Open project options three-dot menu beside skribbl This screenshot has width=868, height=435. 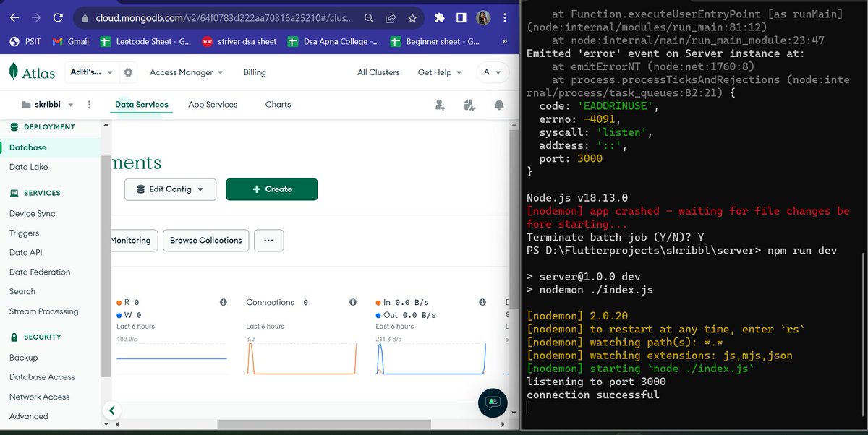tap(89, 105)
